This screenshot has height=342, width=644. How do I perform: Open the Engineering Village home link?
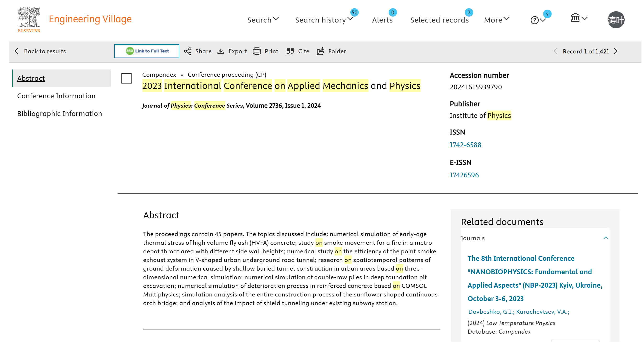tap(90, 19)
